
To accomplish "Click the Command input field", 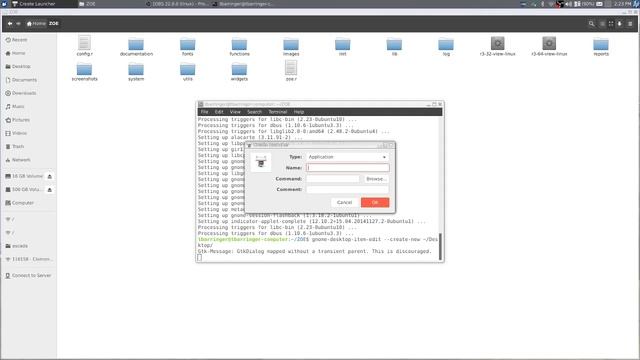I will 333,179.
